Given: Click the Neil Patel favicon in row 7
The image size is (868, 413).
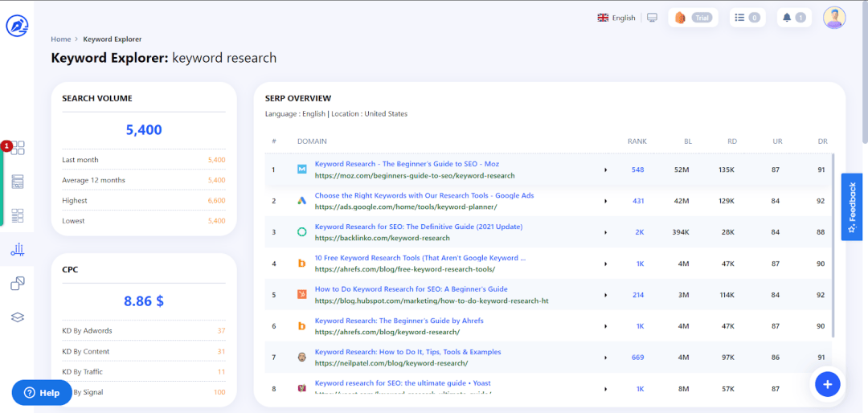Looking at the screenshot, I should click(x=301, y=357).
